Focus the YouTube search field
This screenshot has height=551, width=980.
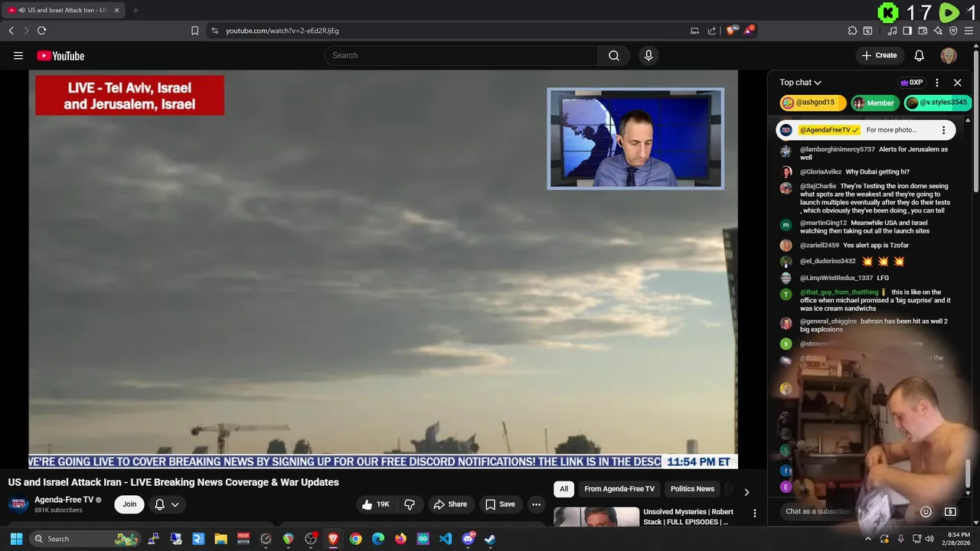click(461, 55)
